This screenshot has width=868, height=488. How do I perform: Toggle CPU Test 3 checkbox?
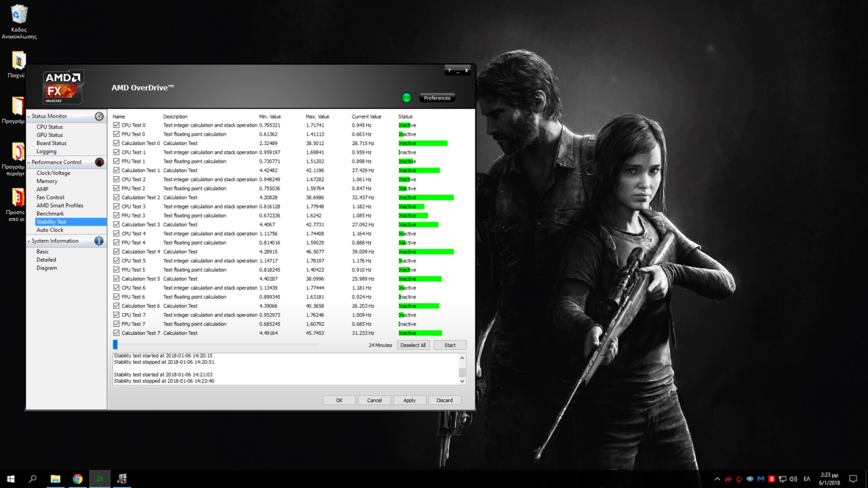pyautogui.click(x=116, y=207)
